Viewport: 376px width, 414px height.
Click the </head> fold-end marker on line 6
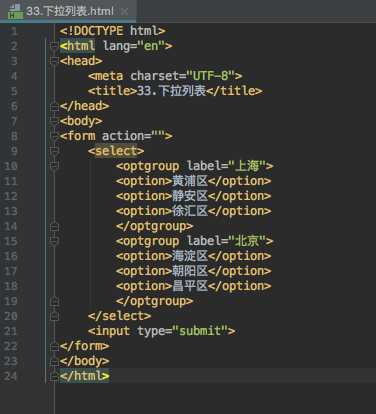point(54,106)
